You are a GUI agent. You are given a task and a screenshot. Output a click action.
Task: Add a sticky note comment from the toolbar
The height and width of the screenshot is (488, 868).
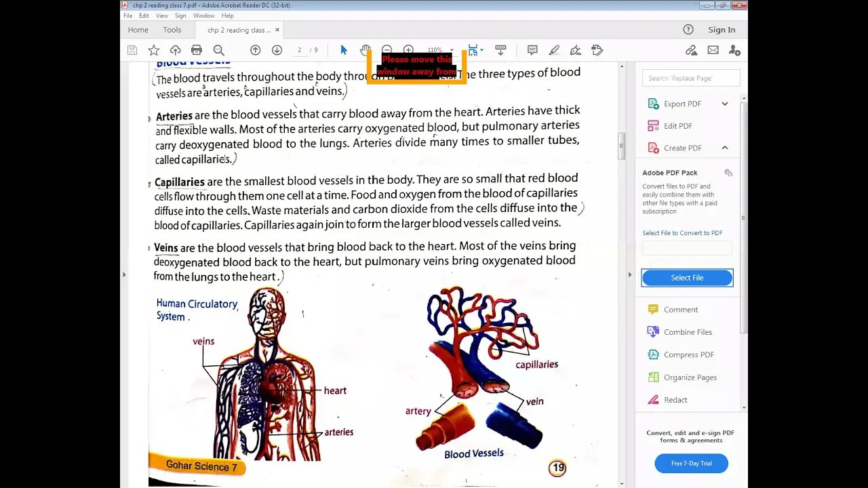pyautogui.click(x=532, y=50)
